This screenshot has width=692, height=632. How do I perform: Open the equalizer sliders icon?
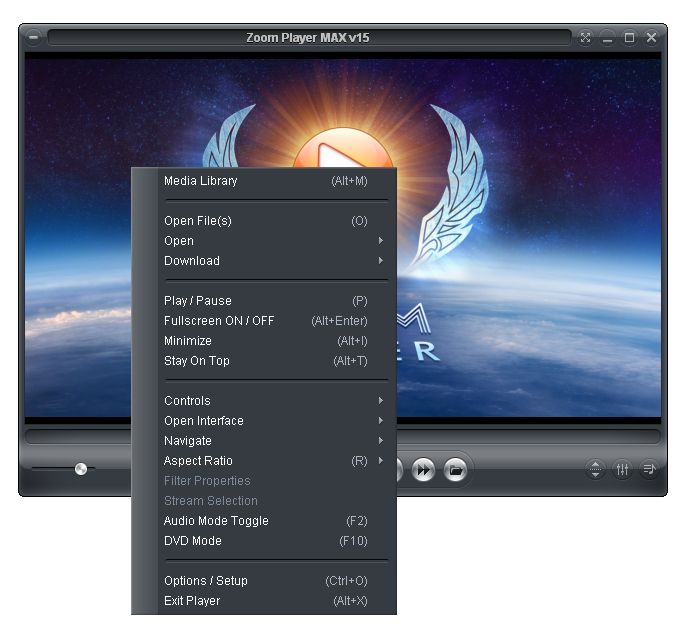pyautogui.click(x=622, y=469)
